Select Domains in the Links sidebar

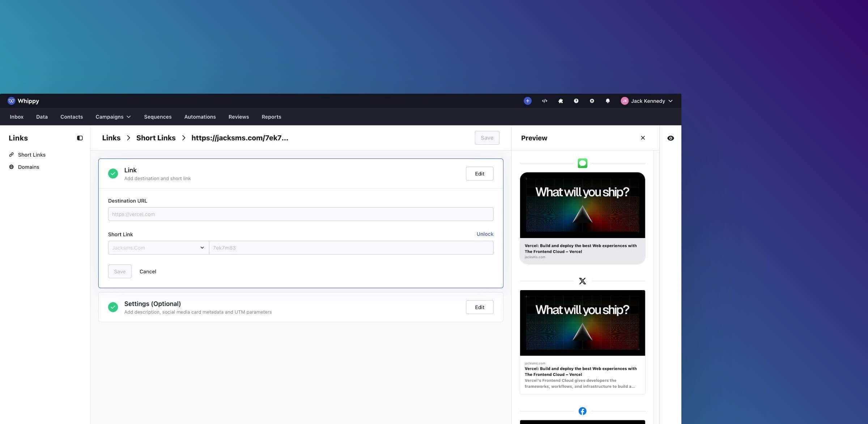(x=28, y=167)
